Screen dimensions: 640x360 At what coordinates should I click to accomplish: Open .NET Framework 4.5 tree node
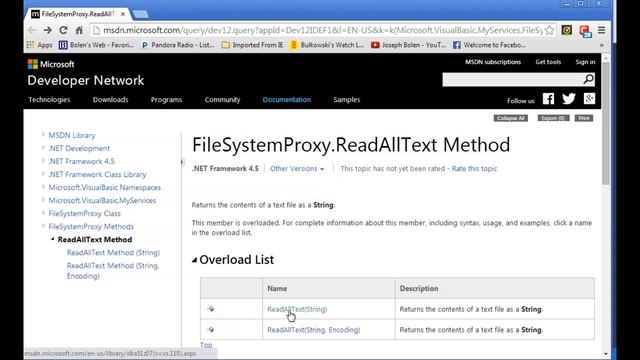pos(81,161)
